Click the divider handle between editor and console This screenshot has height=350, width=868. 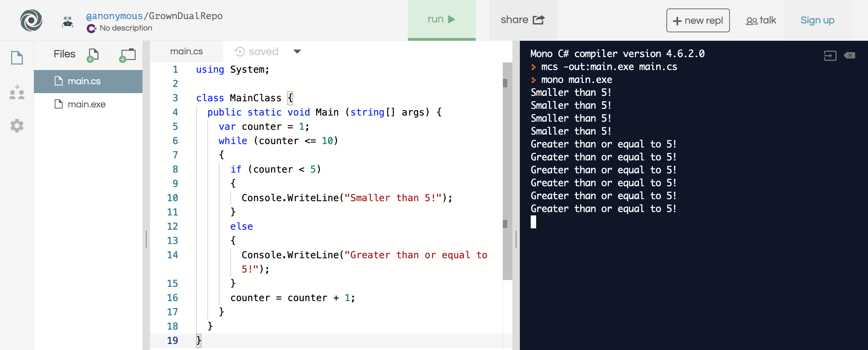(x=516, y=239)
